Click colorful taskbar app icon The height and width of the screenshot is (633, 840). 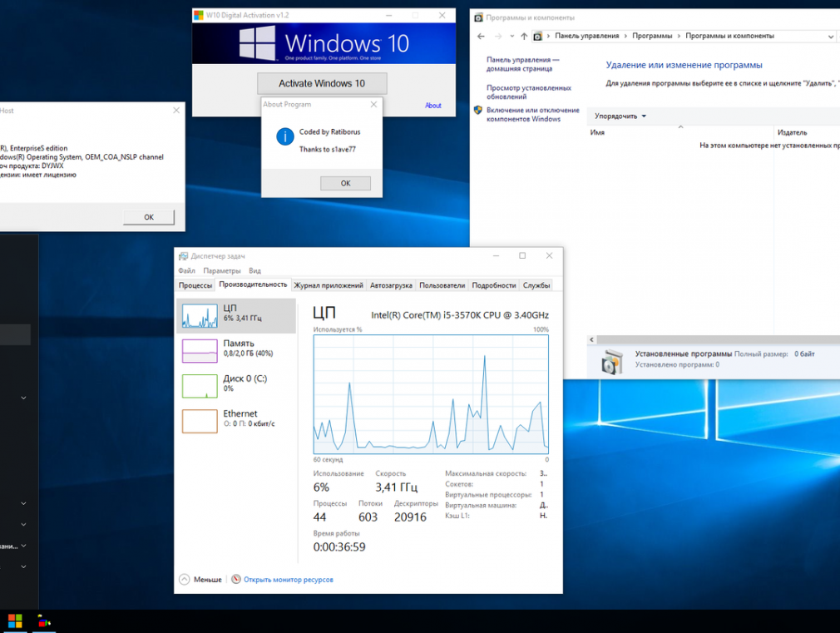coord(44,621)
